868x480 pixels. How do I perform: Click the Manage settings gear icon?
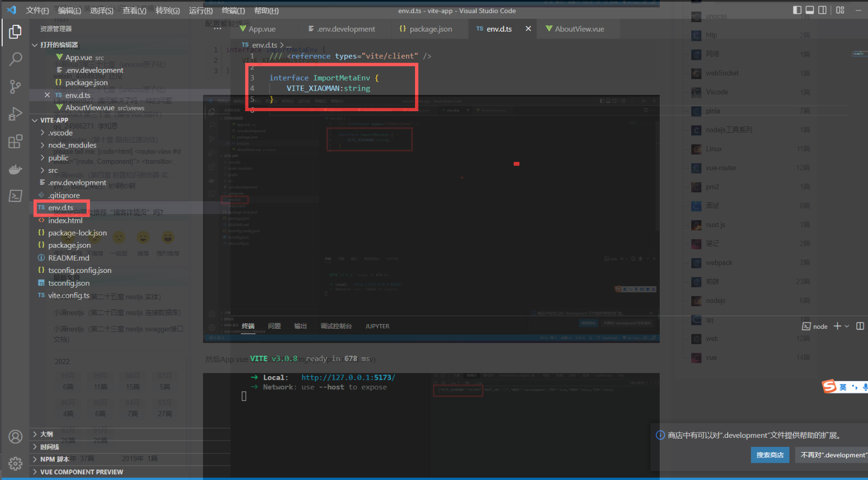[15, 463]
